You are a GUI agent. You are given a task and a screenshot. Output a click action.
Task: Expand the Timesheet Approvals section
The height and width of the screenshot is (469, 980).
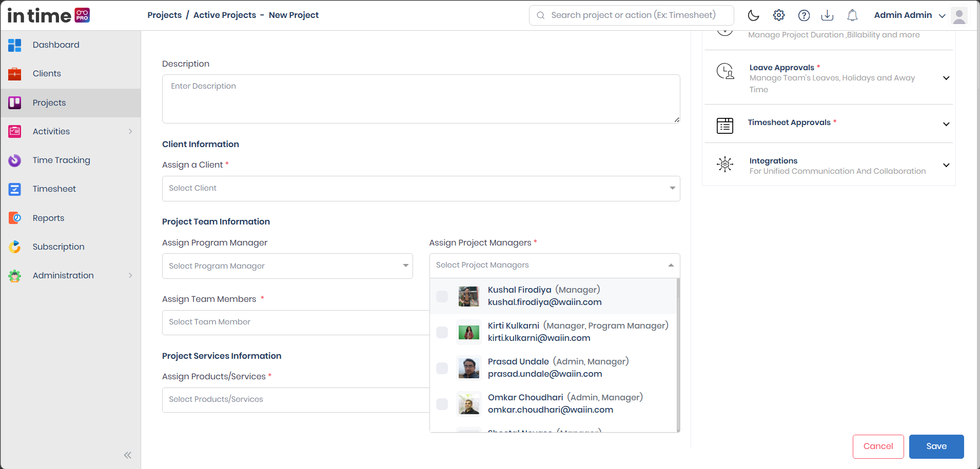point(946,124)
